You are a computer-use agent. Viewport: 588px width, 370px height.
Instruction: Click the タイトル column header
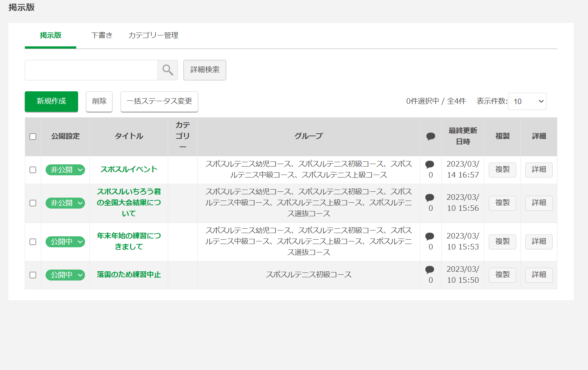[129, 136]
